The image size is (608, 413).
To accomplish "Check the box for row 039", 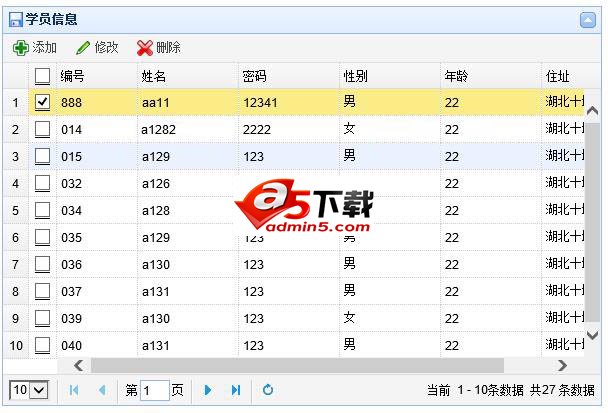I will click(x=42, y=318).
